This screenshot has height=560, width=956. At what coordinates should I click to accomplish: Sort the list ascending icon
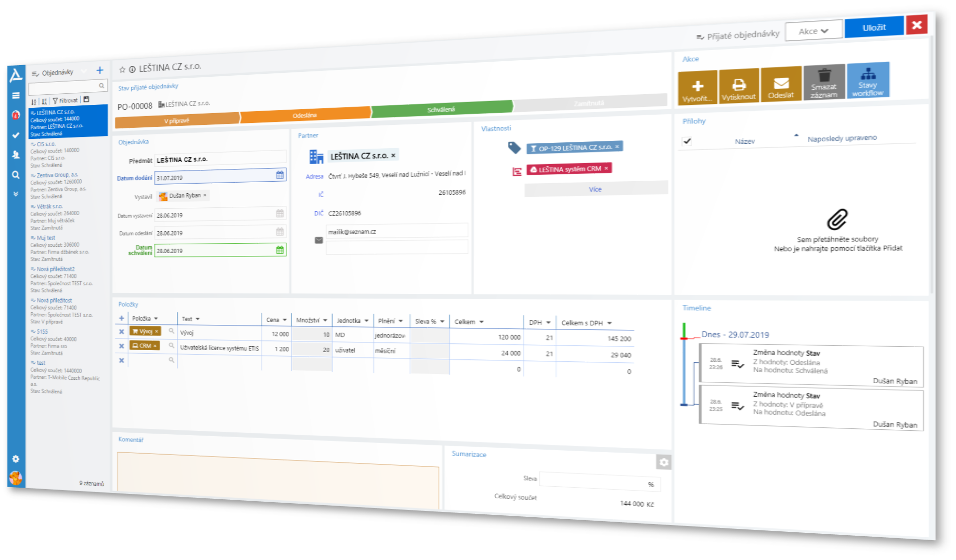(x=34, y=102)
